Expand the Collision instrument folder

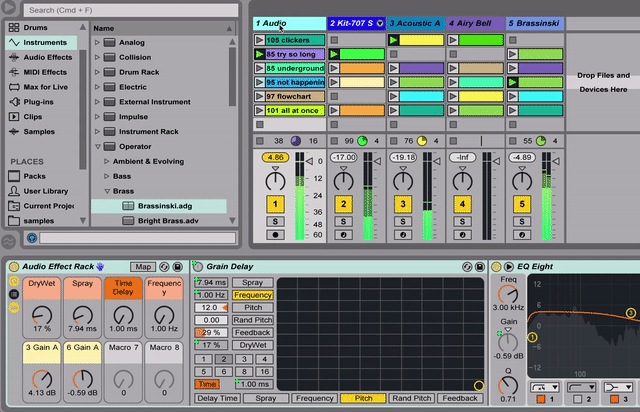(97, 57)
